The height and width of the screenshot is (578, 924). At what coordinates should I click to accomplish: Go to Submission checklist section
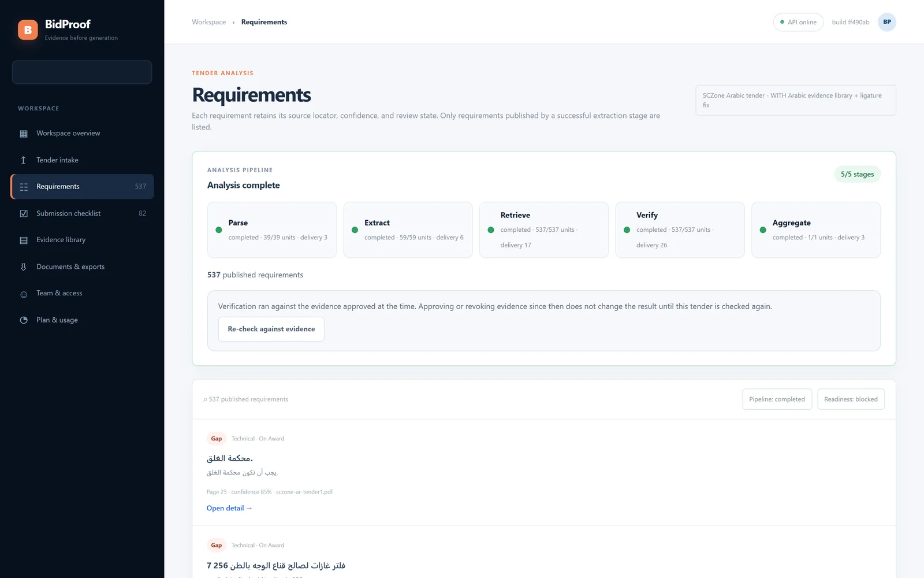pos(82,213)
